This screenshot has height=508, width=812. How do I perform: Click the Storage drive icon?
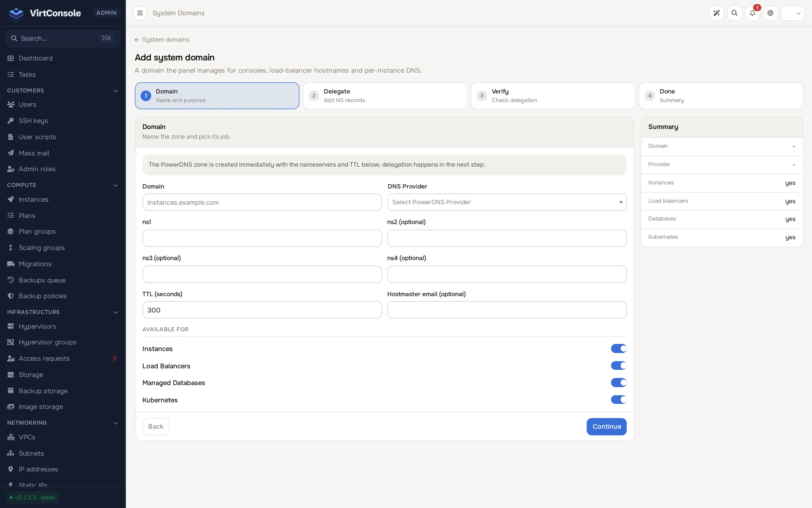11,375
